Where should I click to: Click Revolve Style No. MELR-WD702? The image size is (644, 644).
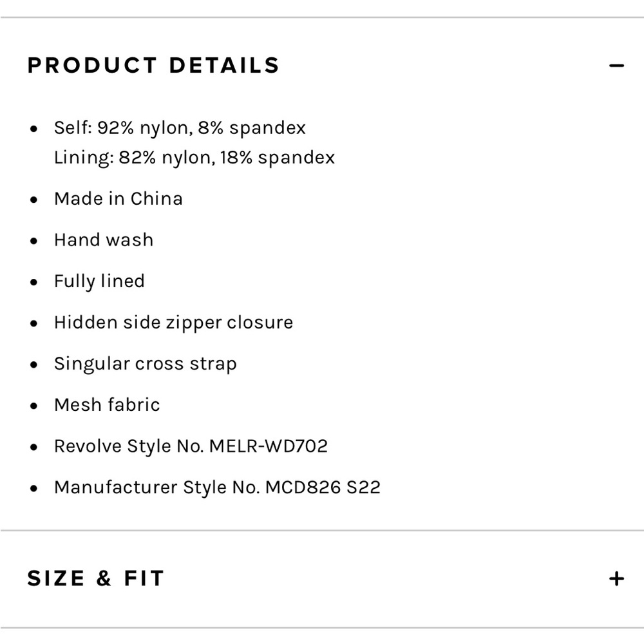click(191, 446)
